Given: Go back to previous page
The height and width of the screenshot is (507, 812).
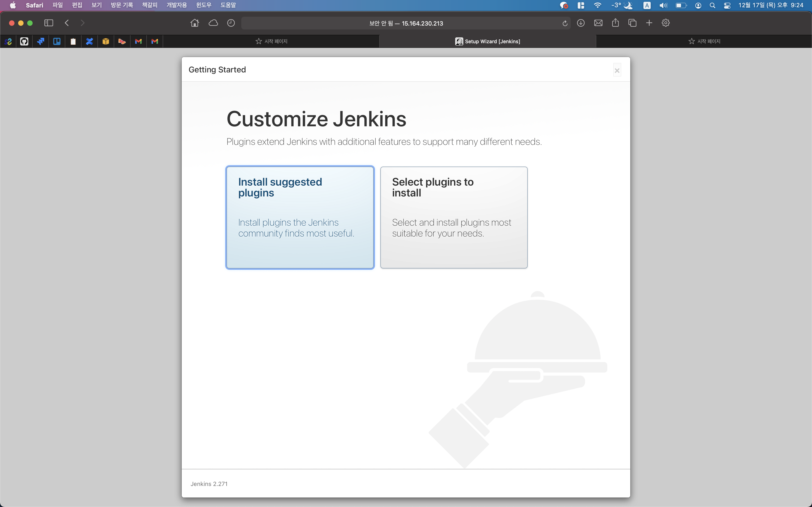Looking at the screenshot, I should coord(67,23).
